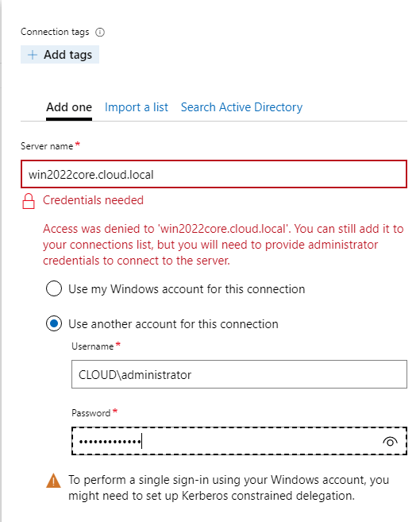
Task: Open the Search Active Directory tab
Action: coord(241,107)
